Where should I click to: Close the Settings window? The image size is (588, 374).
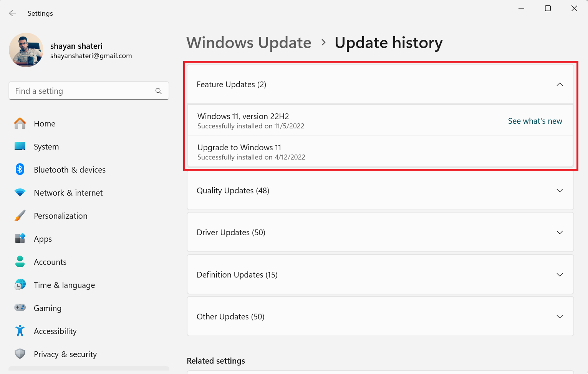pyautogui.click(x=574, y=8)
